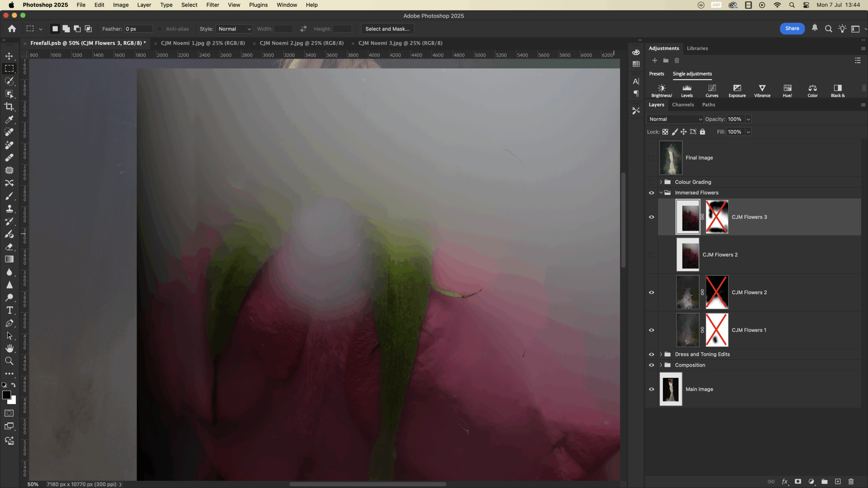Viewport: 868px width, 488px height.
Task: Open the layer blend mode dropdown
Action: pos(675,119)
